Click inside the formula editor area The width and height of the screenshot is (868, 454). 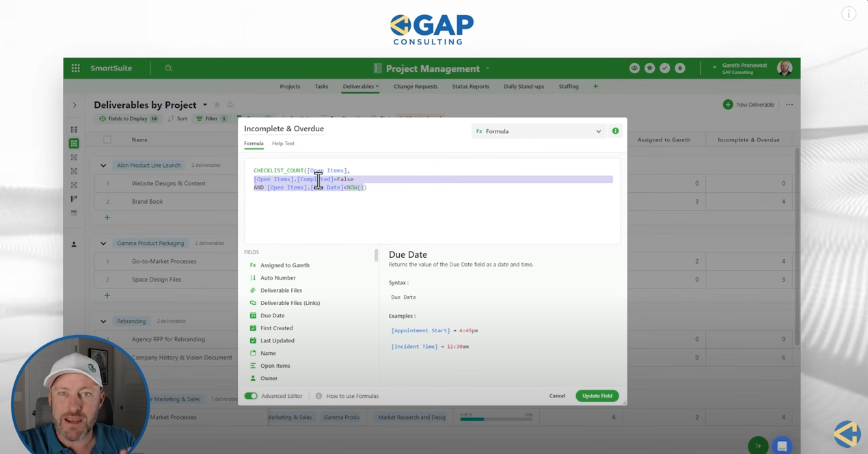pos(432,201)
